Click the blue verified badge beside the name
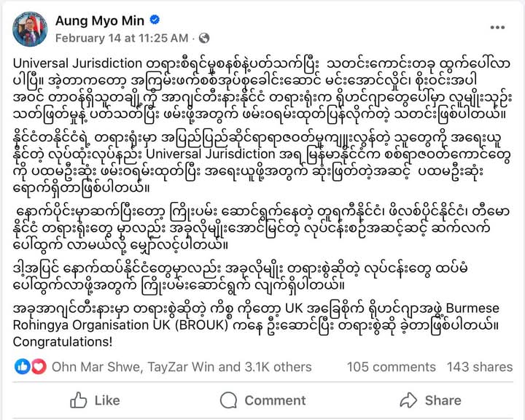The height and width of the screenshot is (420, 525). 154,21
